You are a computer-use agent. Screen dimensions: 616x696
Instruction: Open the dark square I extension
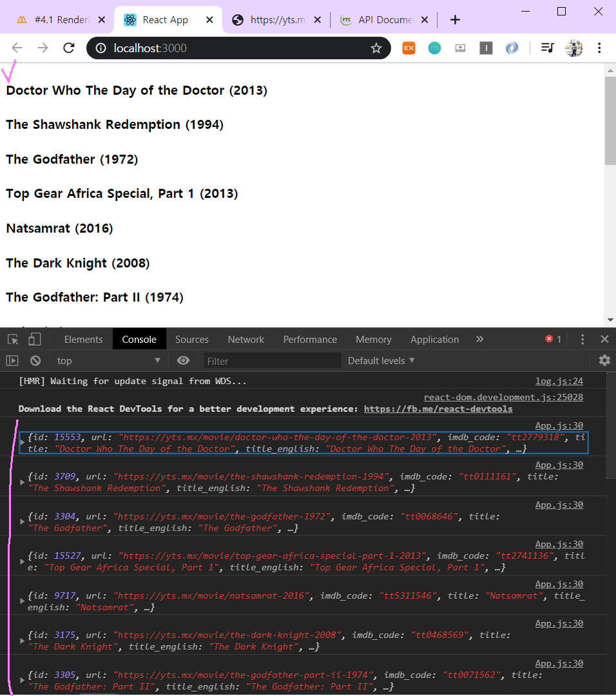pyautogui.click(x=486, y=48)
